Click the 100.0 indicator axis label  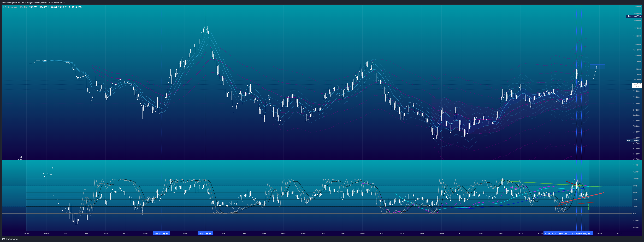pos(636,179)
